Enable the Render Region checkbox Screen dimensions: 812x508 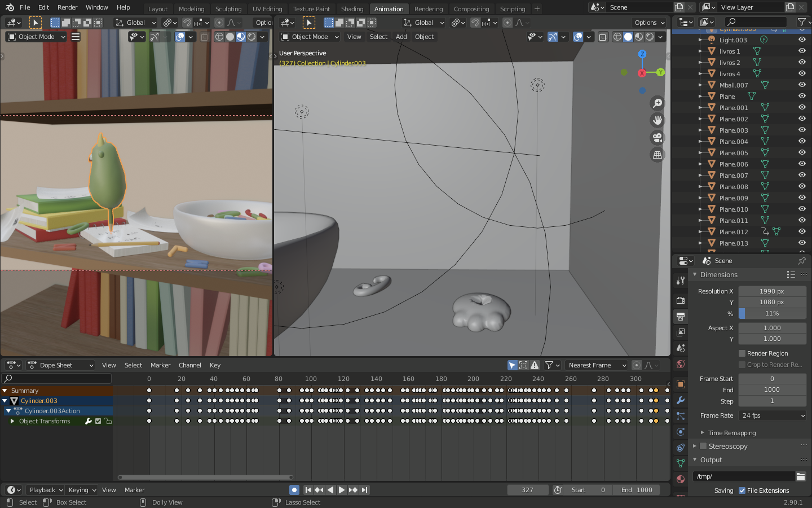[x=742, y=353]
